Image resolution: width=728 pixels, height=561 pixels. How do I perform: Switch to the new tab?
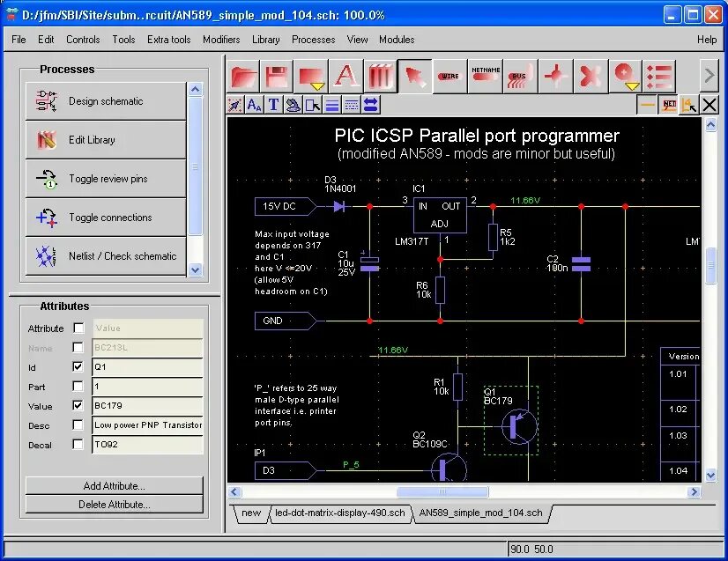(x=251, y=513)
